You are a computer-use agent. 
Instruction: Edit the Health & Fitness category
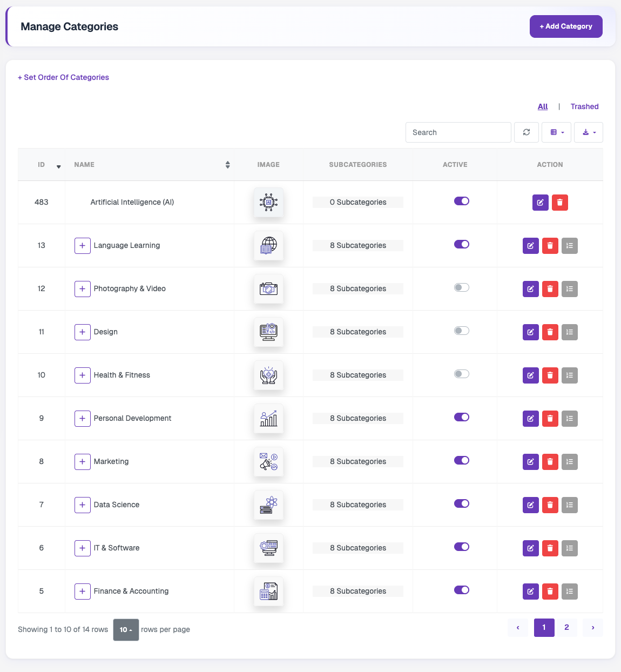point(531,375)
